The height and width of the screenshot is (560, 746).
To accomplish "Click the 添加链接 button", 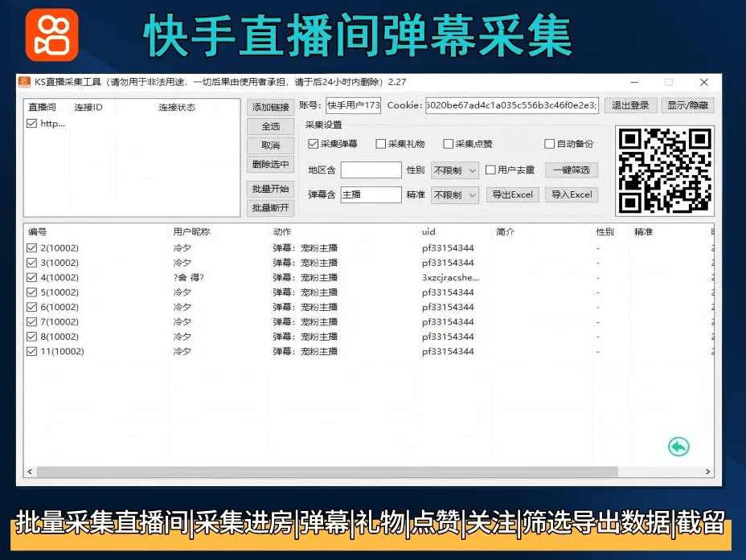I will point(271,107).
